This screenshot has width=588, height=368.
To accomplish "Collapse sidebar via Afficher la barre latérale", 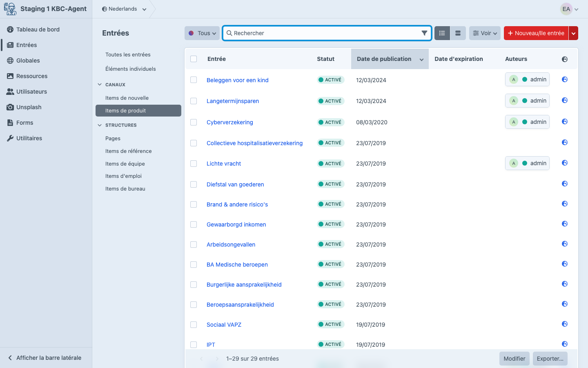I will pos(45,358).
